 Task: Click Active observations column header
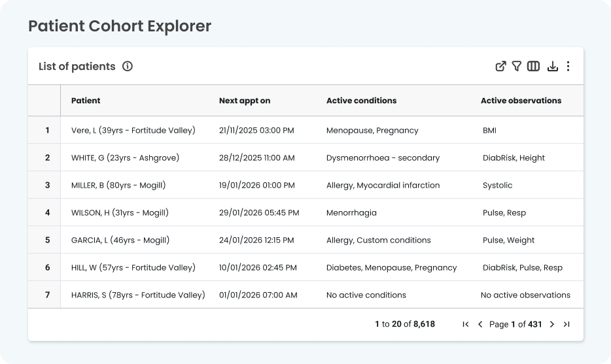[x=521, y=101]
